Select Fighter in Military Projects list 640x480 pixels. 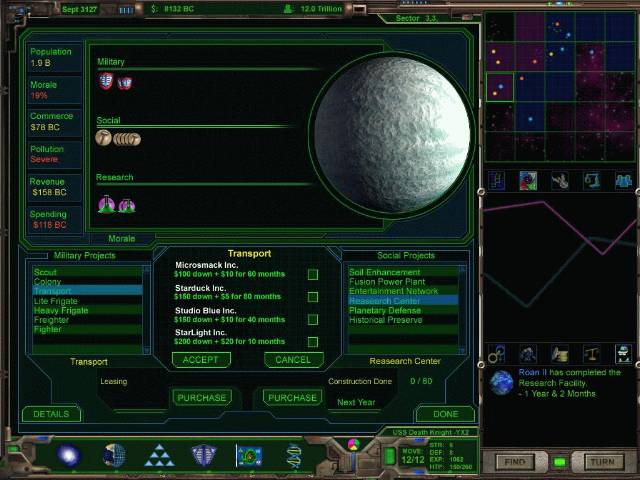point(87,330)
